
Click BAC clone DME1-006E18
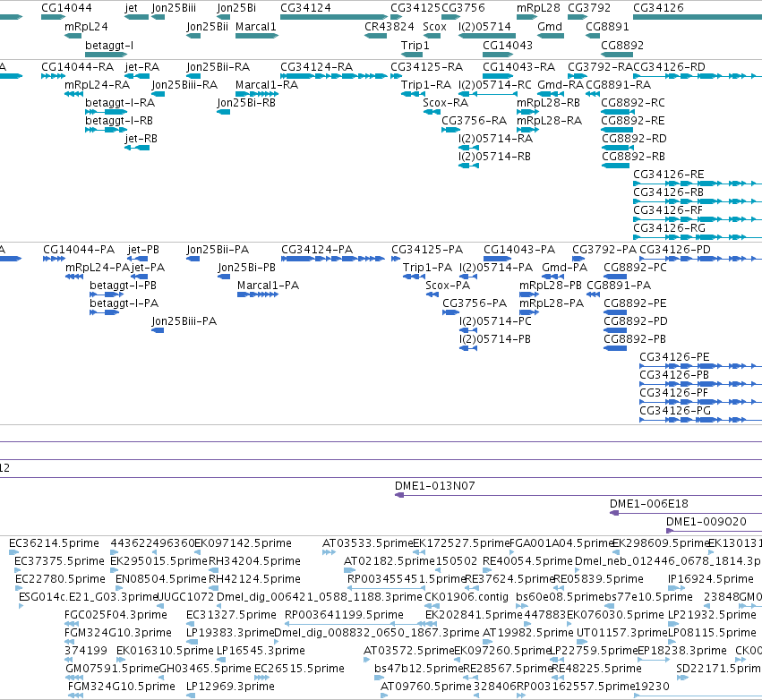tap(686, 513)
